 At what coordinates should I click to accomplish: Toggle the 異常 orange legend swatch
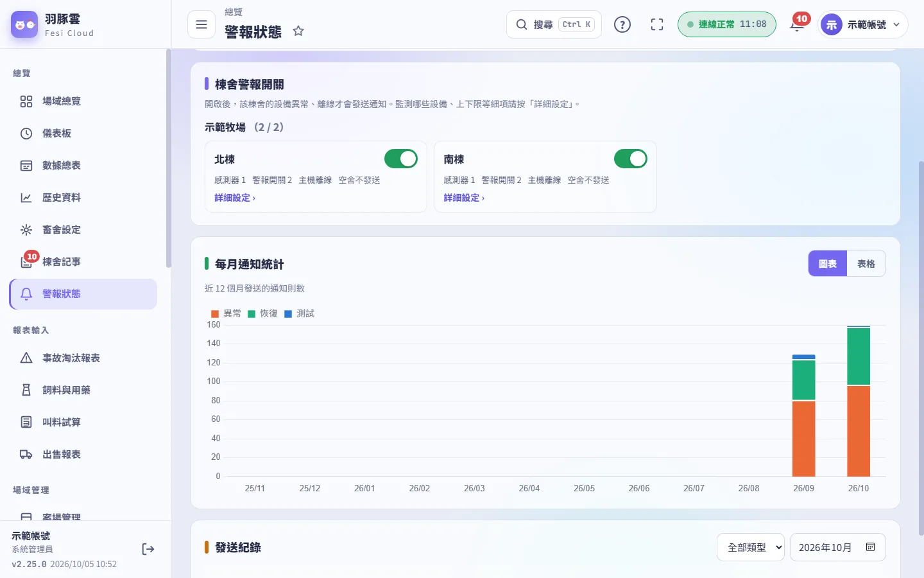point(215,314)
